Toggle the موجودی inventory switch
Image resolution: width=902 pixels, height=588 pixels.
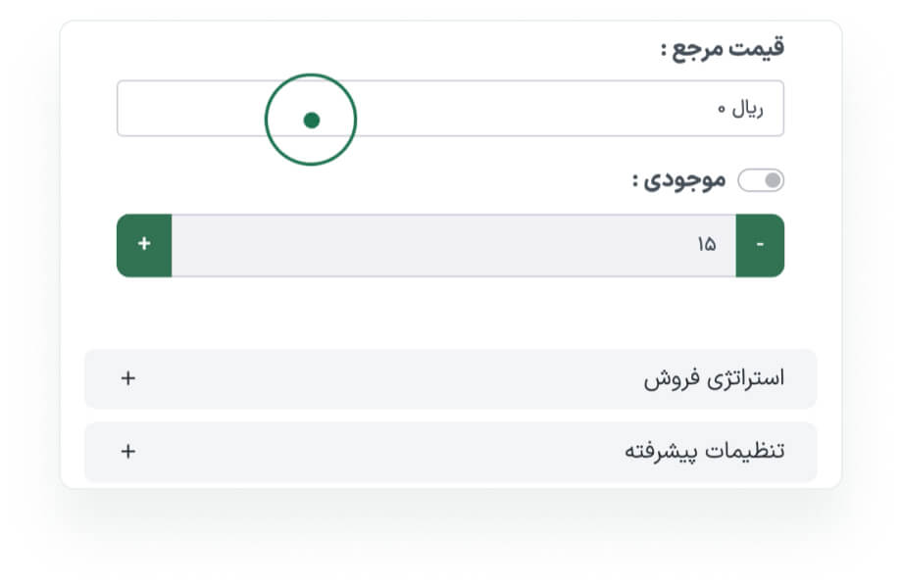(761, 180)
